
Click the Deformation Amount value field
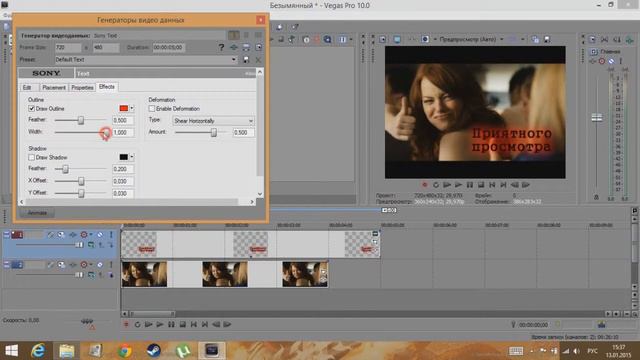243,133
